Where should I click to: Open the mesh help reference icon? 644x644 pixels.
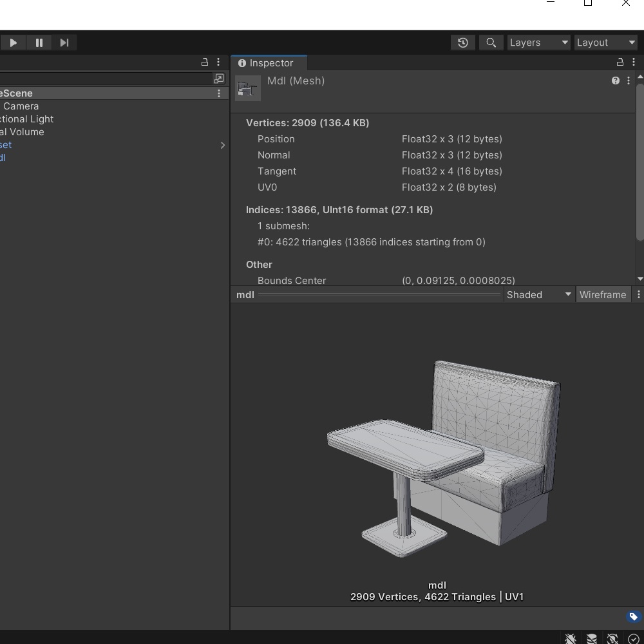pos(615,80)
